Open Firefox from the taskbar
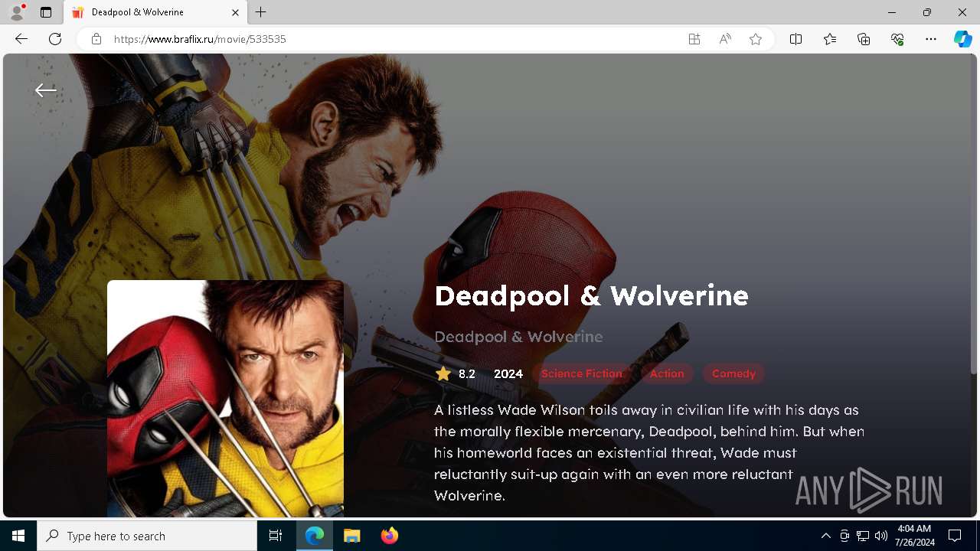 pyautogui.click(x=389, y=536)
